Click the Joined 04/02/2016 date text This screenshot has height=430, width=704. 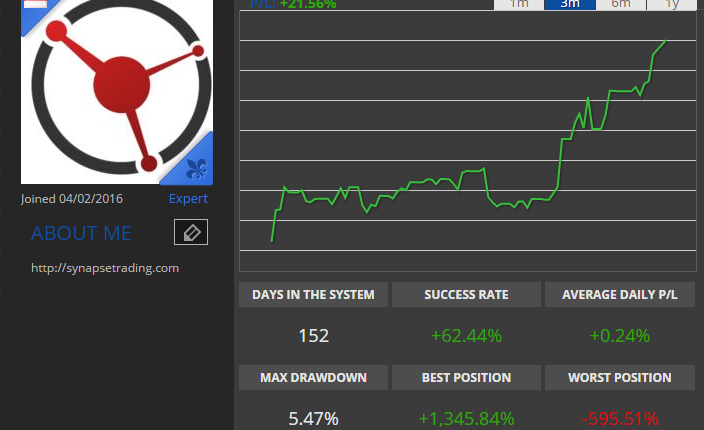point(72,199)
